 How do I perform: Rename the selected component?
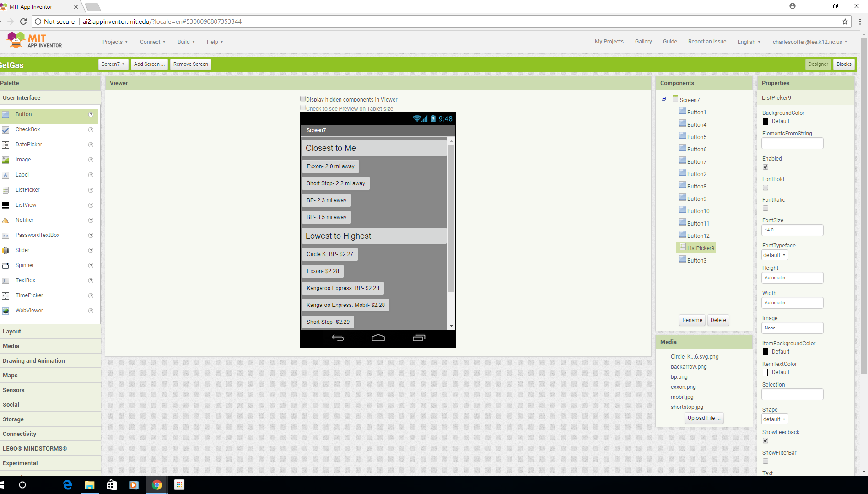692,320
